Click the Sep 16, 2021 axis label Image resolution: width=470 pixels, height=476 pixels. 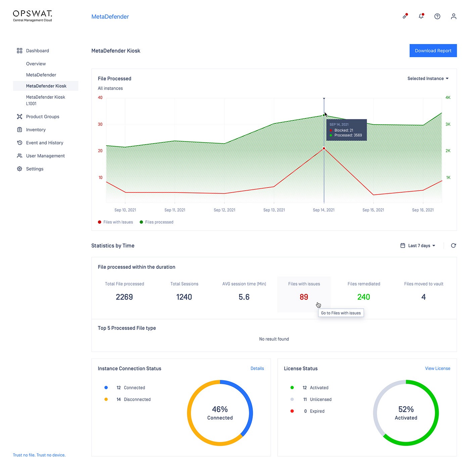(x=423, y=210)
